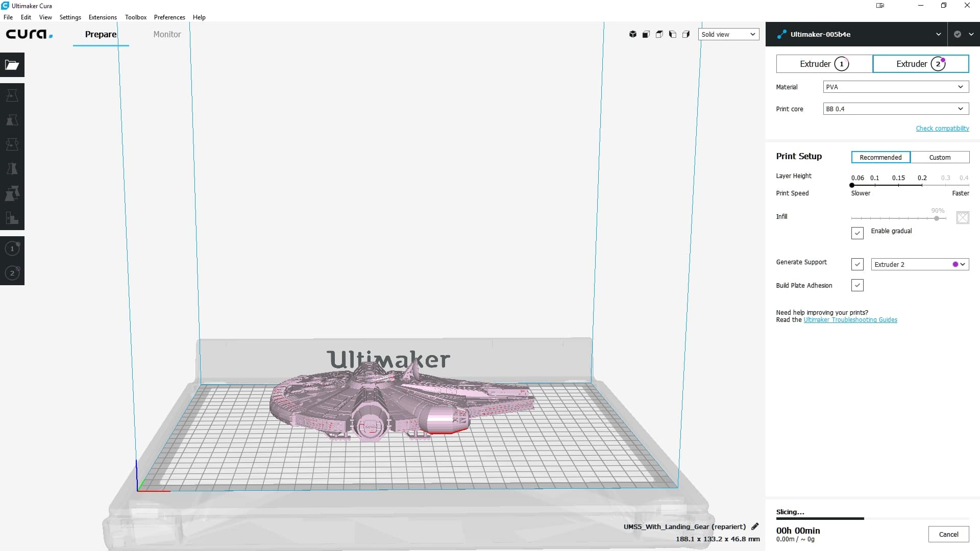Viewport: 980px width, 551px height.
Task: Assign model to extruder 2 sidebar button
Action: coord(12,273)
